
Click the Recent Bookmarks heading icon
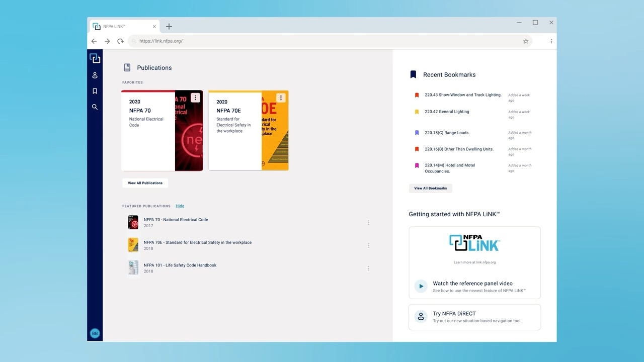[413, 74]
